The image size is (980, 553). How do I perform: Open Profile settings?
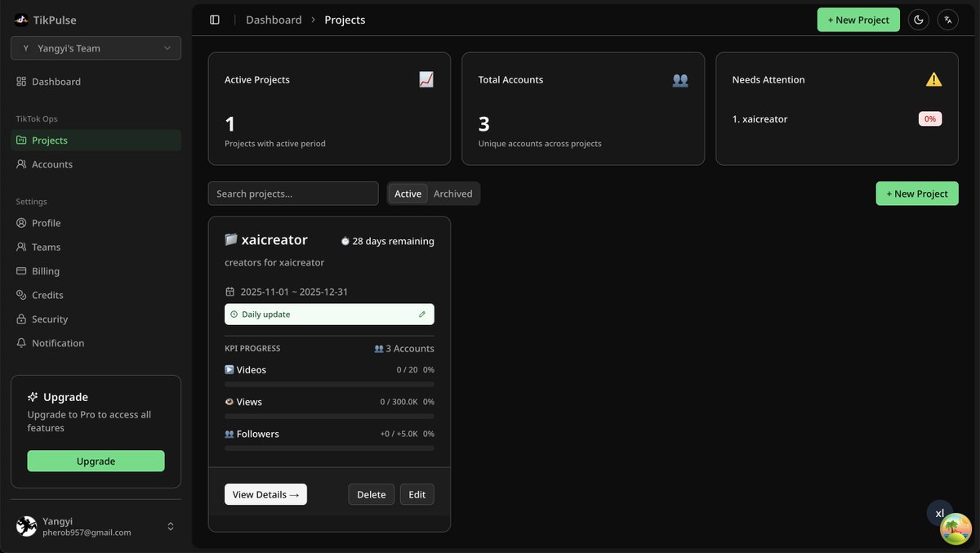pyautogui.click(x=96, y=223)
